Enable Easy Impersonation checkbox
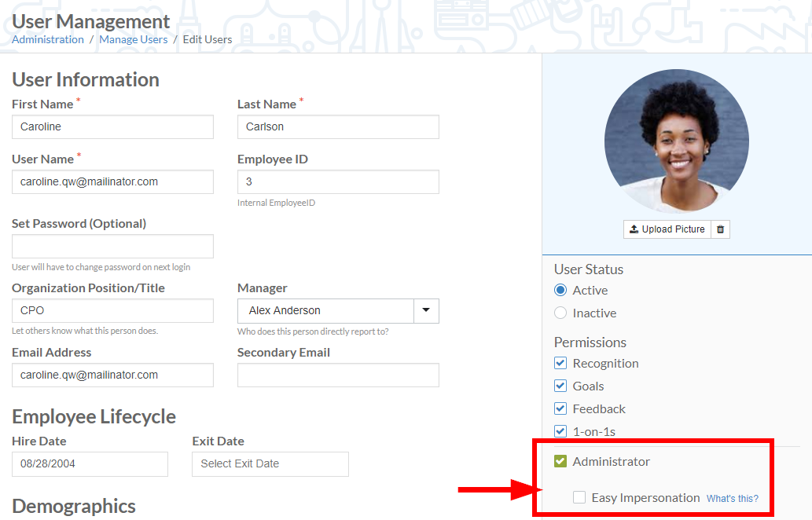This screenshot has height=520, width=812. [x=579, y=498]
